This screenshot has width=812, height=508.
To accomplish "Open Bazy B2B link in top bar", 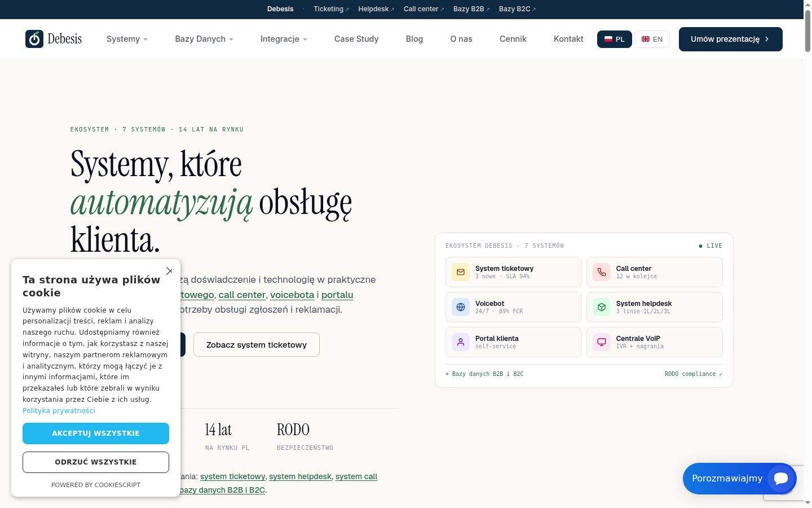I will [x=471, y=9].
